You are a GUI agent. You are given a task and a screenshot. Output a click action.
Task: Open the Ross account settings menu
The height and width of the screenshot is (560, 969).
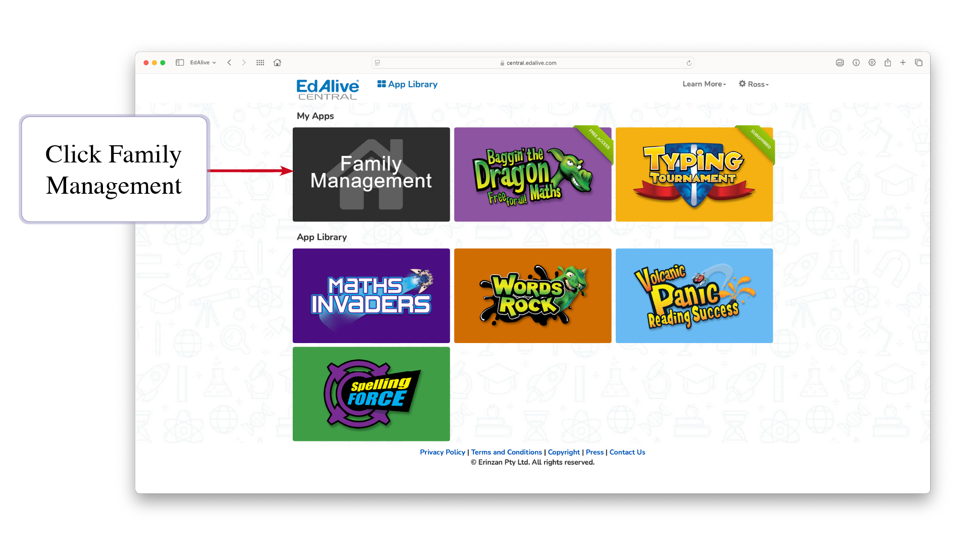[753, 84]
